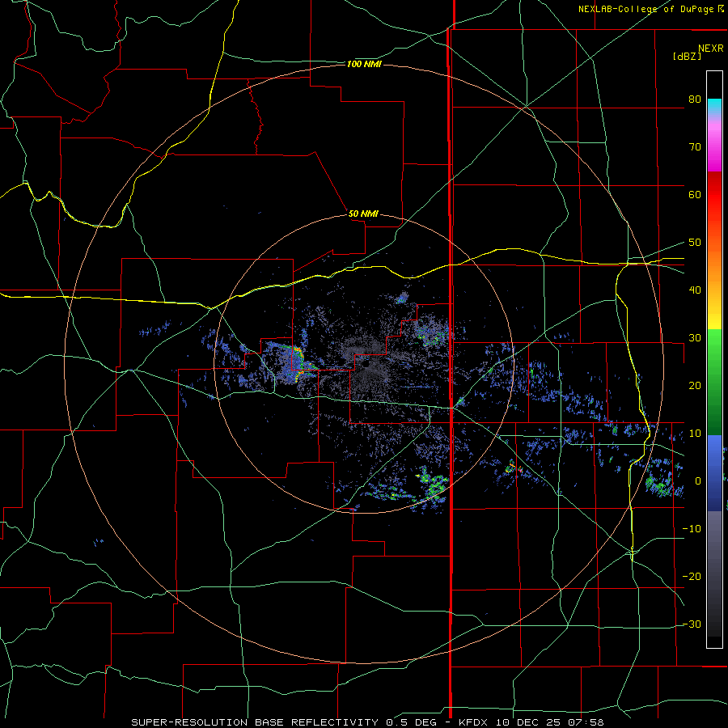
Task: Pick the green segment of the color bar
Action: tap(714, 382)
